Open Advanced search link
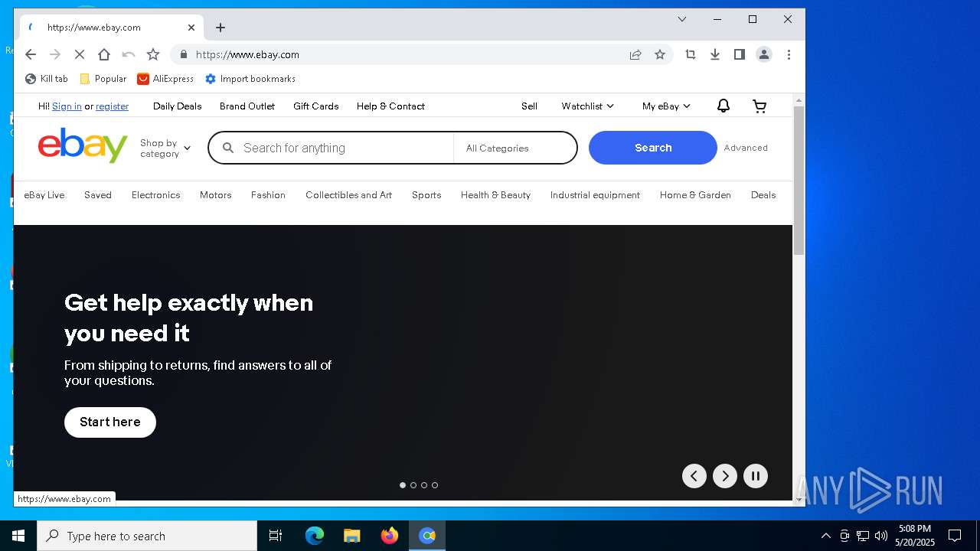 [746, 148]
